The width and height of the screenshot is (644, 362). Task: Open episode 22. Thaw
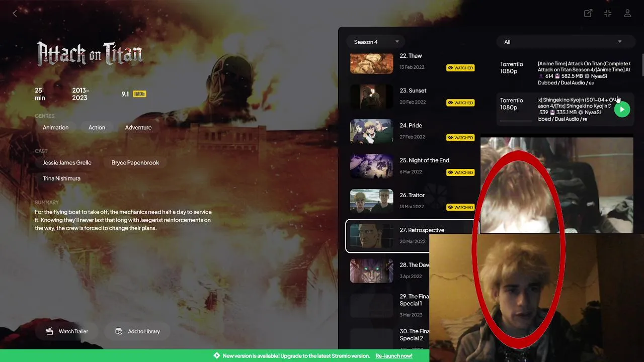[x=412, y=63]
